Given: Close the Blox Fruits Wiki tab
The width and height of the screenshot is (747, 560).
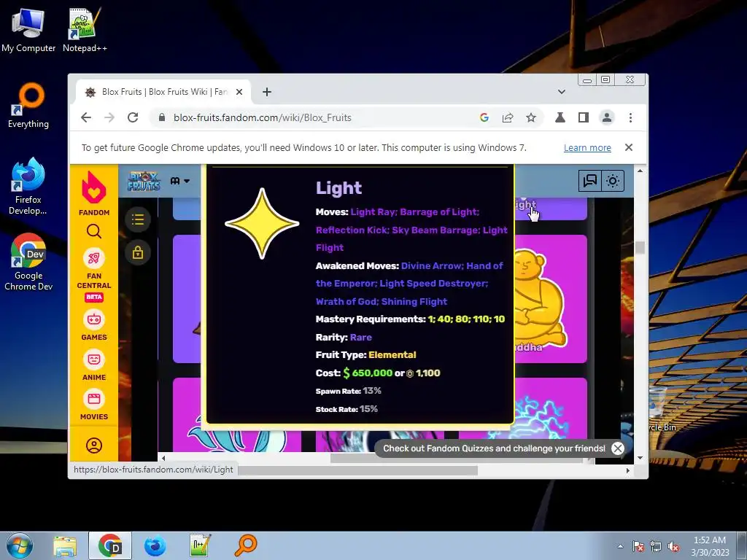Looking at the screenshot, I should [239, 92].
